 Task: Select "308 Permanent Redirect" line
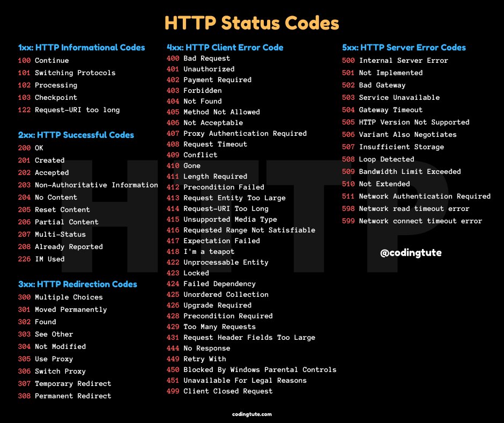tap(64, 396)
